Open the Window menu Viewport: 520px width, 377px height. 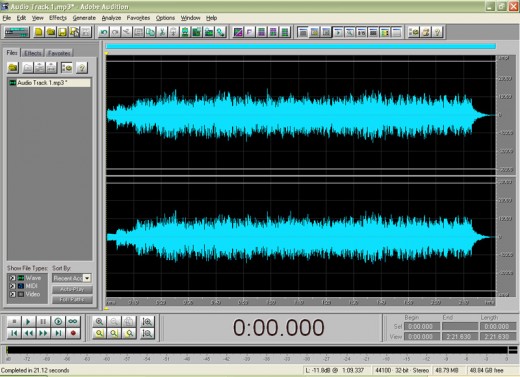[x=191, y=18]
